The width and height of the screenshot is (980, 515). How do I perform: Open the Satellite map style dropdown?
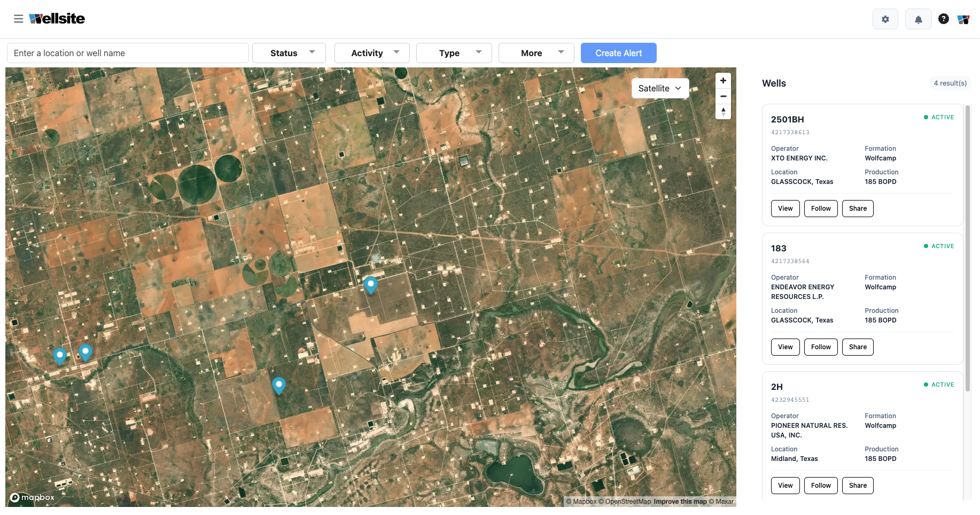660,88
